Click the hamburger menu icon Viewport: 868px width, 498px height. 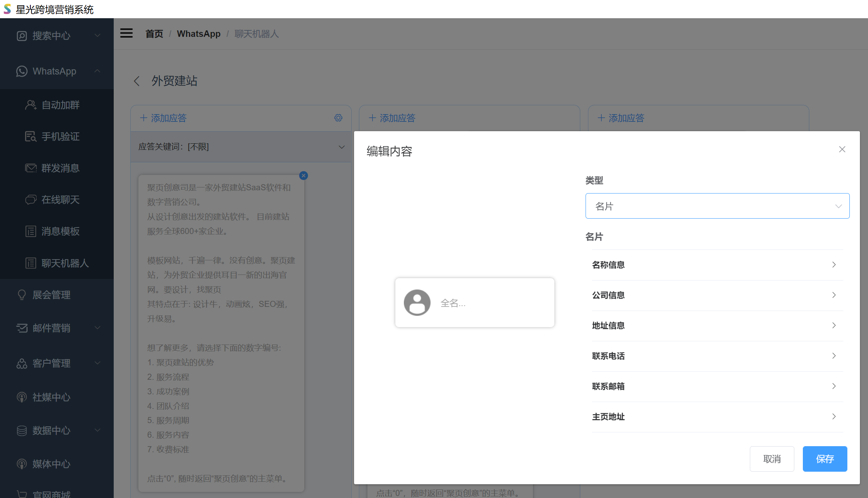(x=126, y=33)
